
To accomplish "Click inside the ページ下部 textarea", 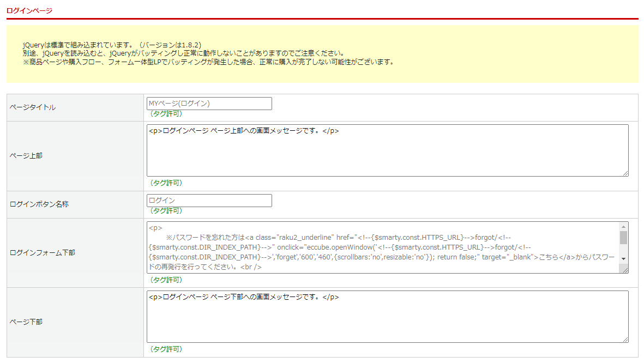I will [387, 317].
